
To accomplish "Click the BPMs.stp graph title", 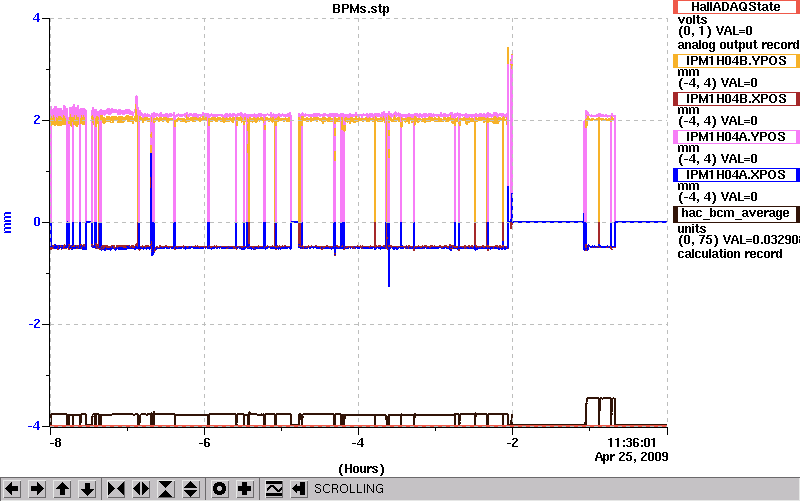I will tap(361, 9).
